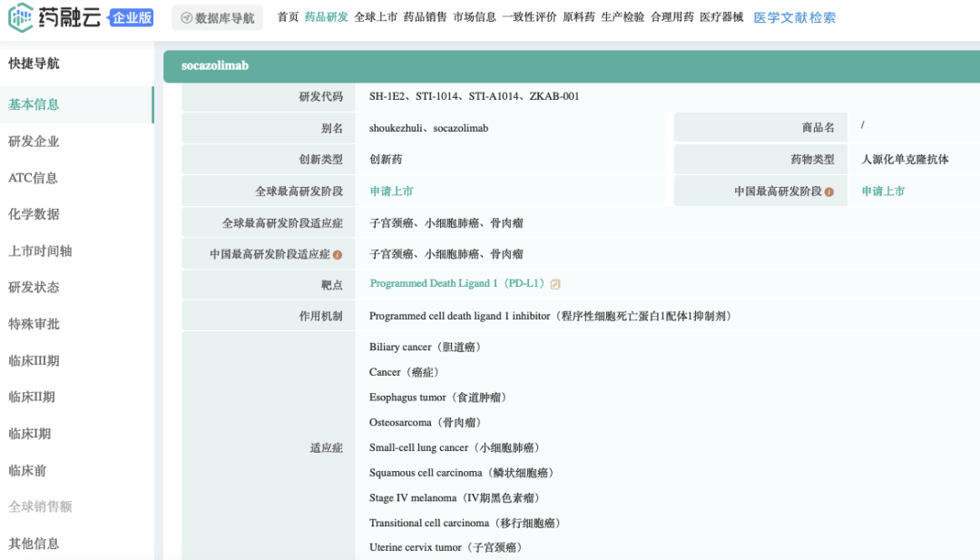This screenshot has height=560, width=980.
Task: Go to 首页 in top menu
Action: (288, 17)
